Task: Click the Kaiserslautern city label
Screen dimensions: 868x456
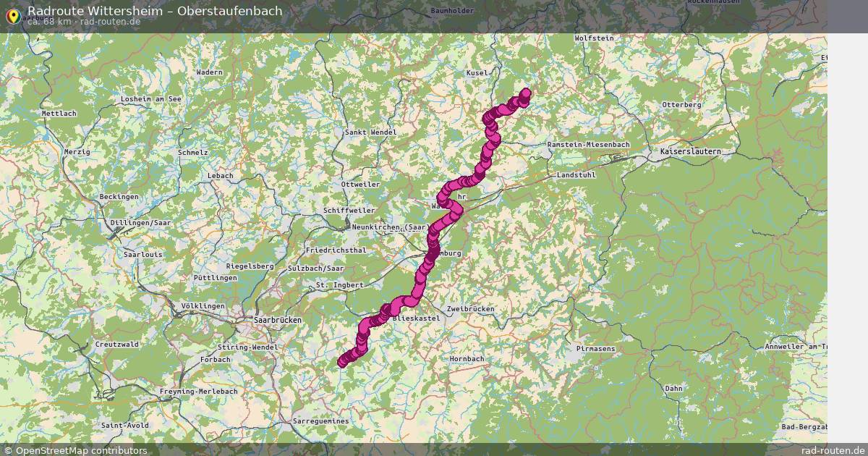Action: point(690,151)
